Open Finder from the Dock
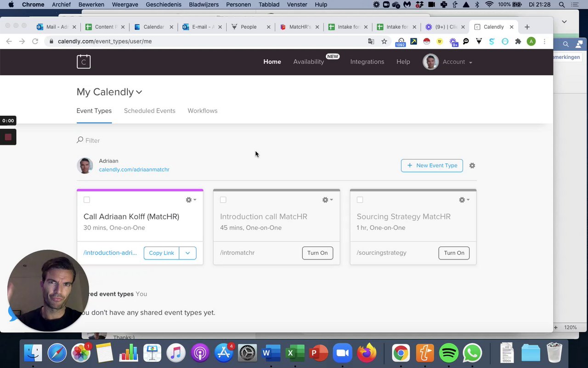The height and width of the screenshot is (368, 588). 33,353
